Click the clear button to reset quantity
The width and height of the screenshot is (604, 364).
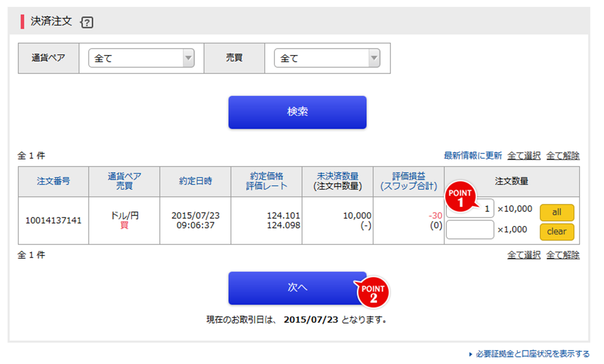click(x=557, y=232)
